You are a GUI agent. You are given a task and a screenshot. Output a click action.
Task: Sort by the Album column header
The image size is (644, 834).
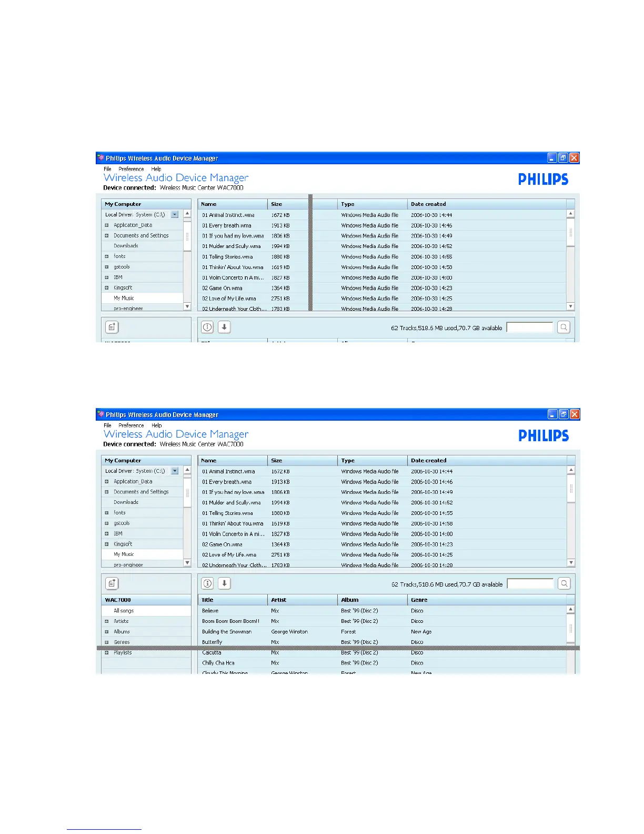373,600
